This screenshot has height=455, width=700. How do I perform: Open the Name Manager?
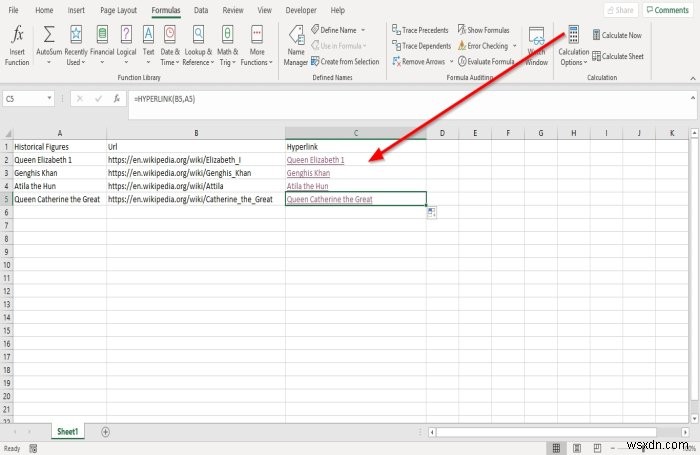pyautogui.click(x=296, y=46)
